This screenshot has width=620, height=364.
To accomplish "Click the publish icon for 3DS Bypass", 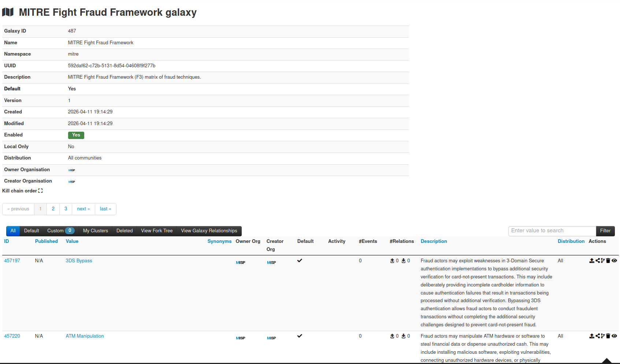I will click(591, 261).
